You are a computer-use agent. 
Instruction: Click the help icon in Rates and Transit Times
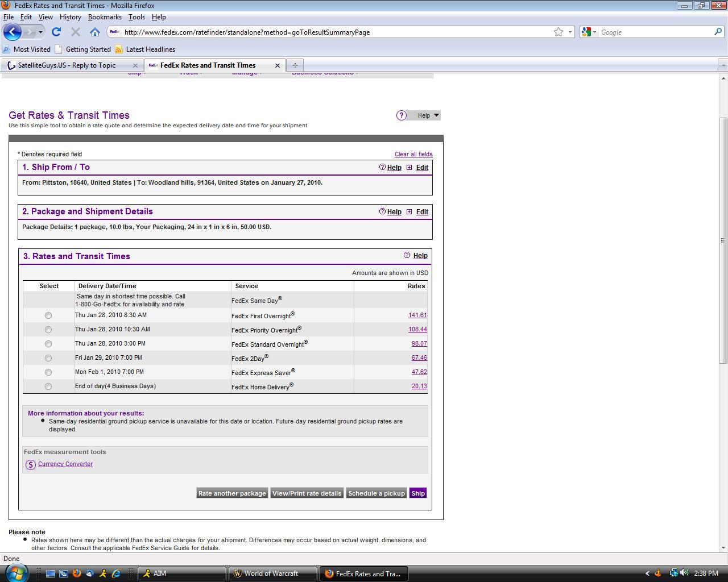tap(407, 255)
